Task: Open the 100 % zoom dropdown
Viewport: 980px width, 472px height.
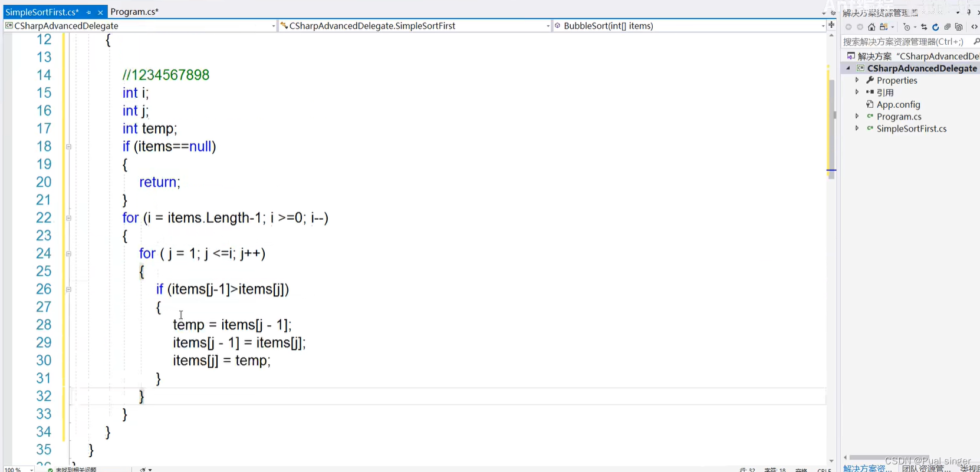Action: tap(31, 470)
